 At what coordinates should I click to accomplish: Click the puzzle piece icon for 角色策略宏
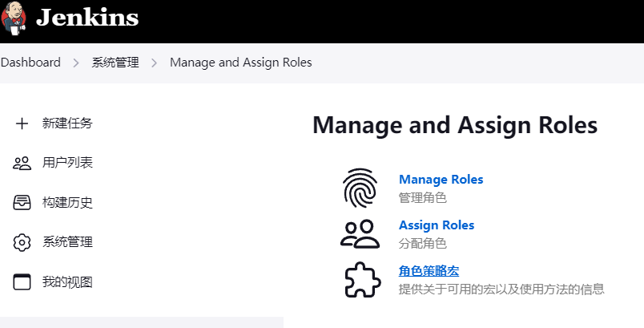362,280
